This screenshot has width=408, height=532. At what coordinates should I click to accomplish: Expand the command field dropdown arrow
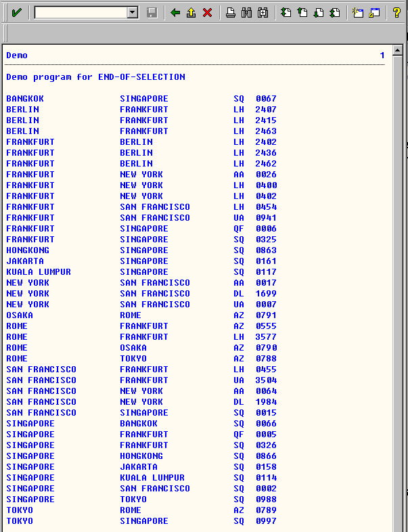coord(133,12)
